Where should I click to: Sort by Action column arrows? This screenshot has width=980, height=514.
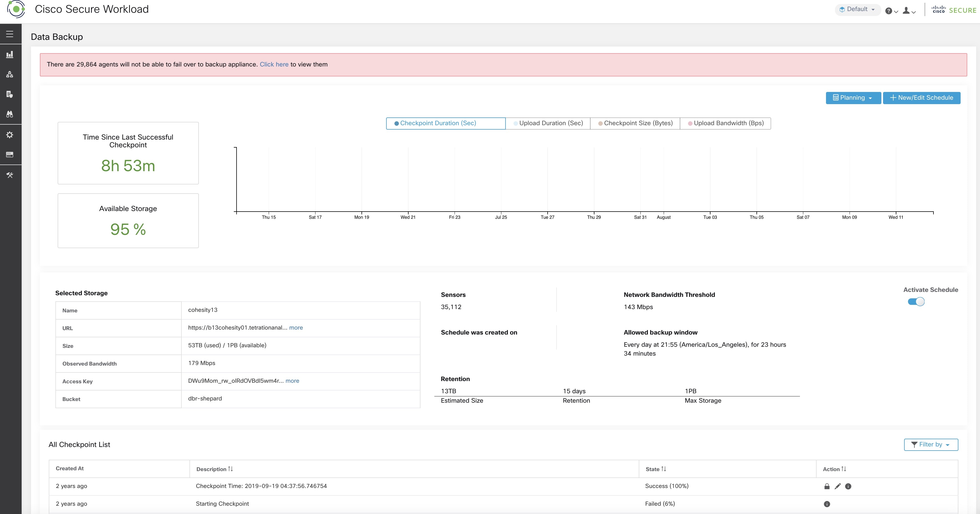844,469
